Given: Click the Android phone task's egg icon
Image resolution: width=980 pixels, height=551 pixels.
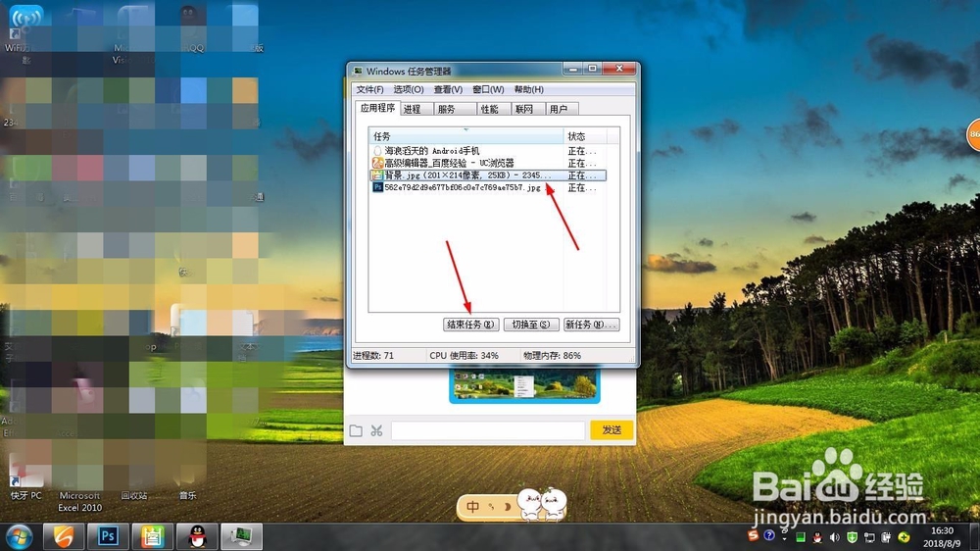Looking at the screenshot, I should pos(377,151).
